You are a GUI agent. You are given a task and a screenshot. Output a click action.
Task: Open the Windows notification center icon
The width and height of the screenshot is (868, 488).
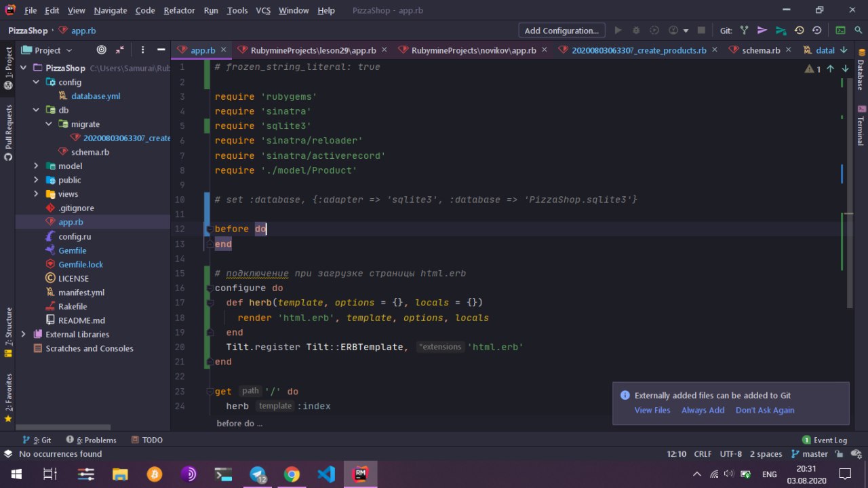[x=845, y=474]
